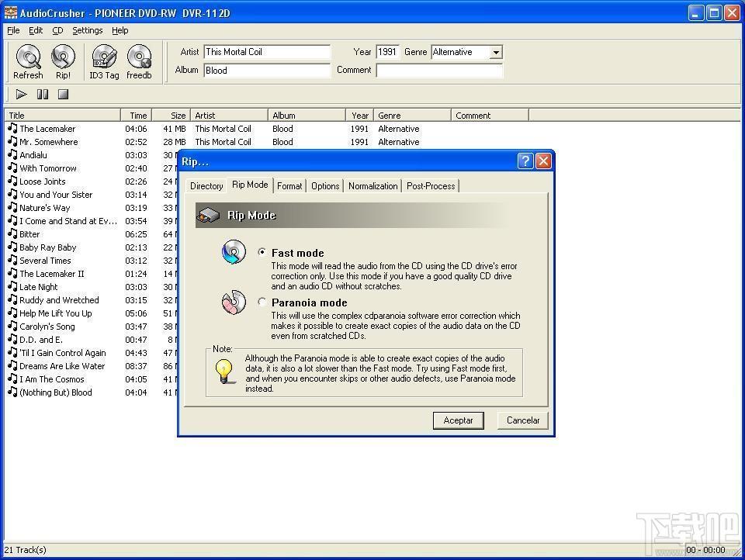
Task: Click note icon beside The Lacemaker track
Action: tap(13, 128)
